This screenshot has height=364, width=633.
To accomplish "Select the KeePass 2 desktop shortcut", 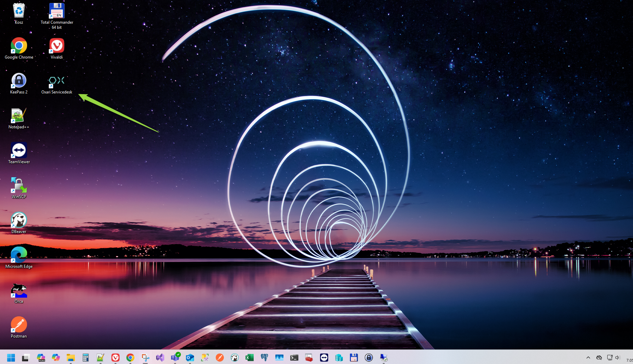I will point(19,83).
